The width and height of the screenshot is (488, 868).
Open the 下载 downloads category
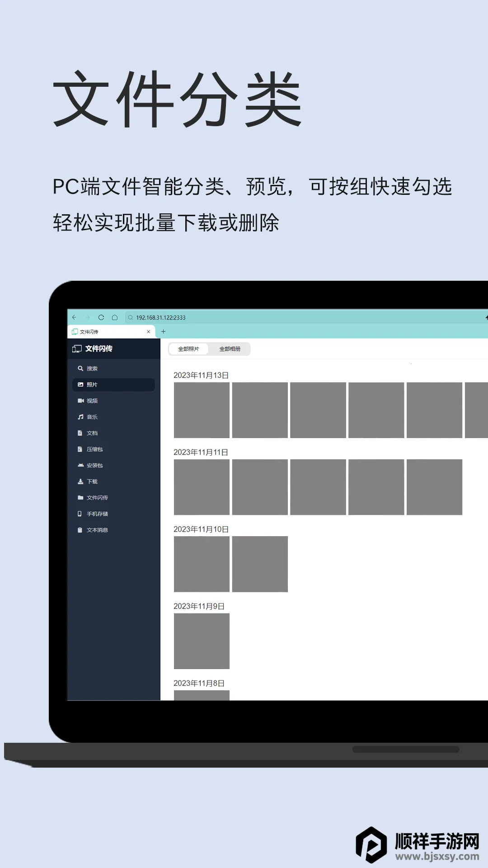[x=92, y=481]
